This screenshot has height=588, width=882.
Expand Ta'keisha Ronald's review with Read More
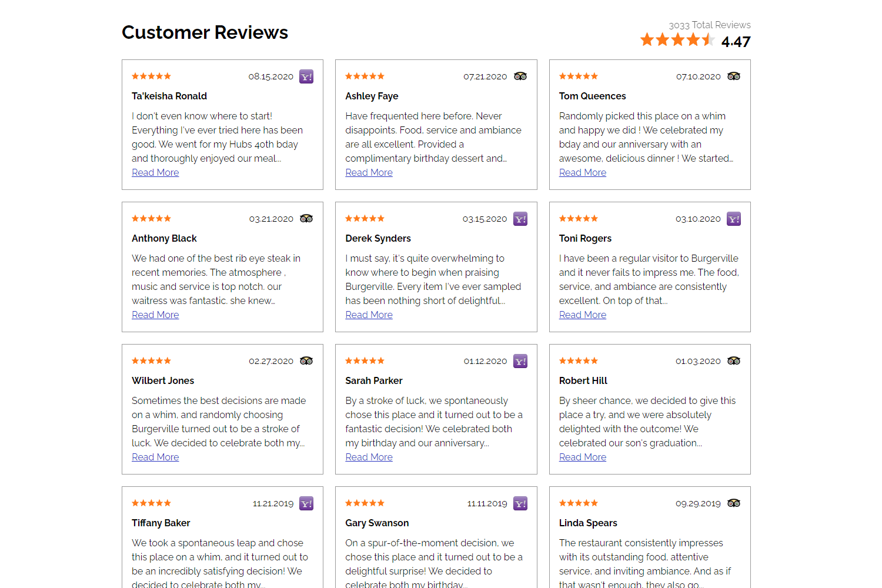tap(155, 172)
